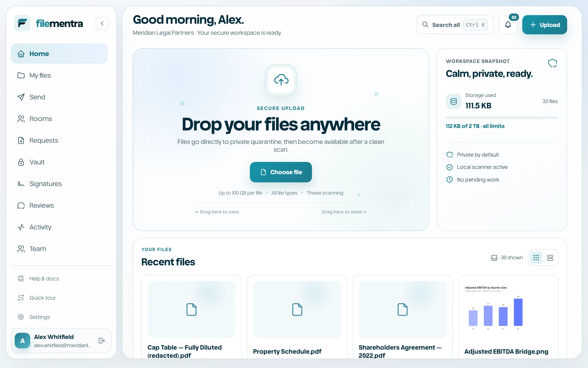Viewport: 588px width, 368px height.
Task: Click the storage usage progress bar
Action: pyautogui.click(x=502, y=118)
